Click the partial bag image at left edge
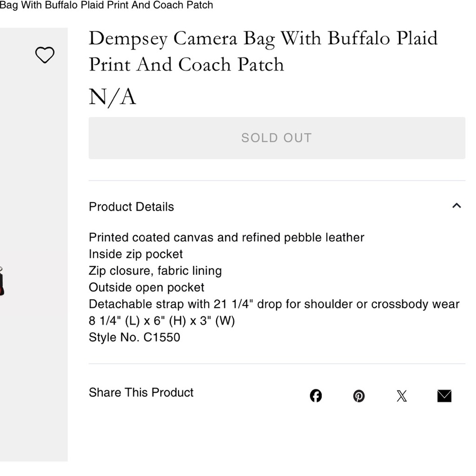This screenshot has height=476, width=476. point(2,282)
